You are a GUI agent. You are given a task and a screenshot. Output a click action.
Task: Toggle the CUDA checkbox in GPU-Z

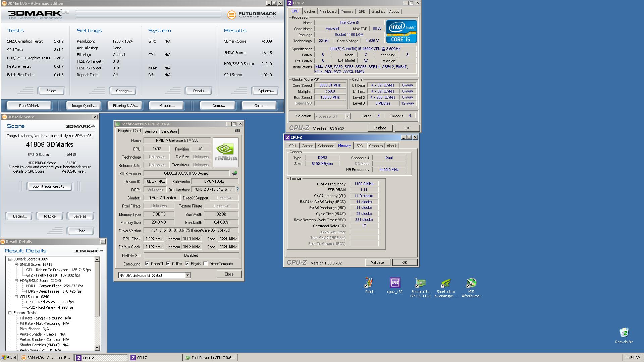(168, 264)
